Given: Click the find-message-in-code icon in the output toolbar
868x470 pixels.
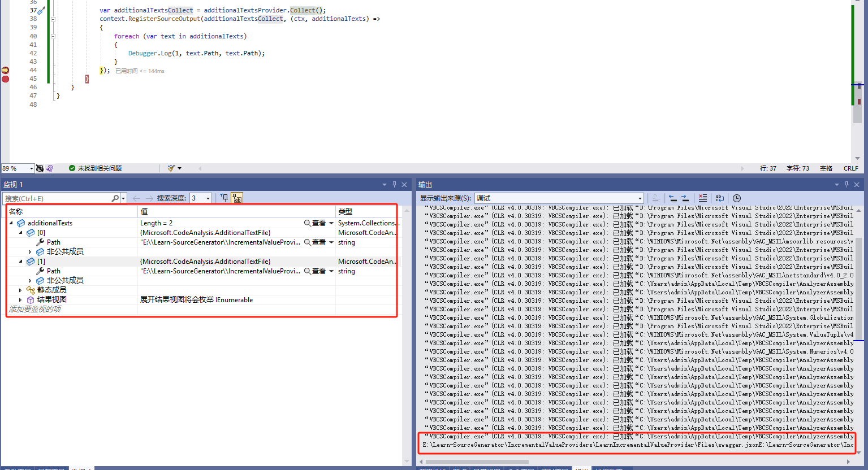Looking at the screenshot, I should pos(656,198).
